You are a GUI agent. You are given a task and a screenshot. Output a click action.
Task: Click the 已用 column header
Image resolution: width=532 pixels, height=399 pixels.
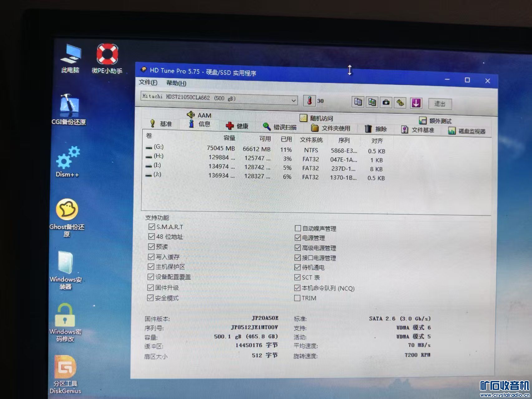click(x=286, y=139)
